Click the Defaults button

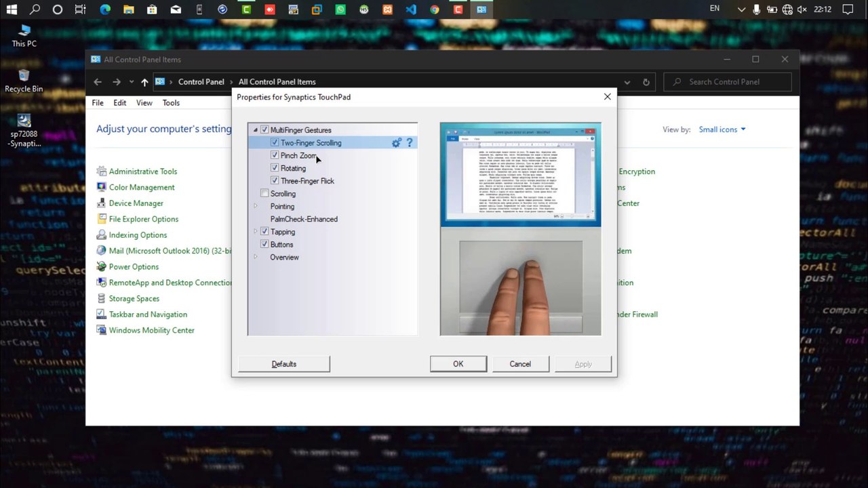[284, 364]
